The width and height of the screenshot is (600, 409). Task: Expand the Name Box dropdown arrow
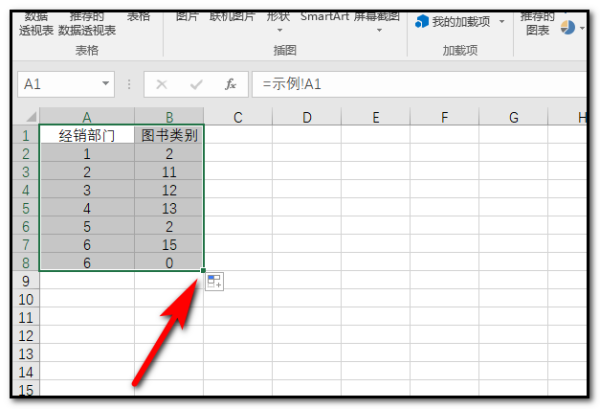pos(106,83)
